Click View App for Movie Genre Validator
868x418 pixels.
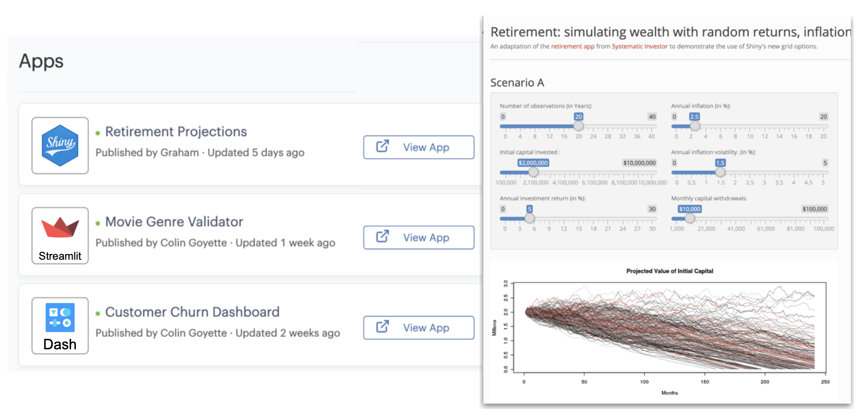pos(419,237)
